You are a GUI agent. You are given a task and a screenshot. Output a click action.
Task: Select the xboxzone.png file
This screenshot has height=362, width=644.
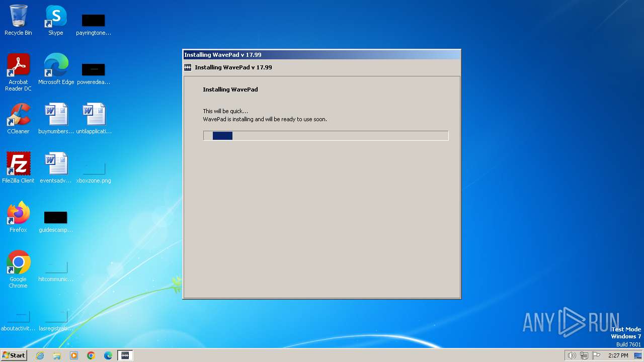94,172
